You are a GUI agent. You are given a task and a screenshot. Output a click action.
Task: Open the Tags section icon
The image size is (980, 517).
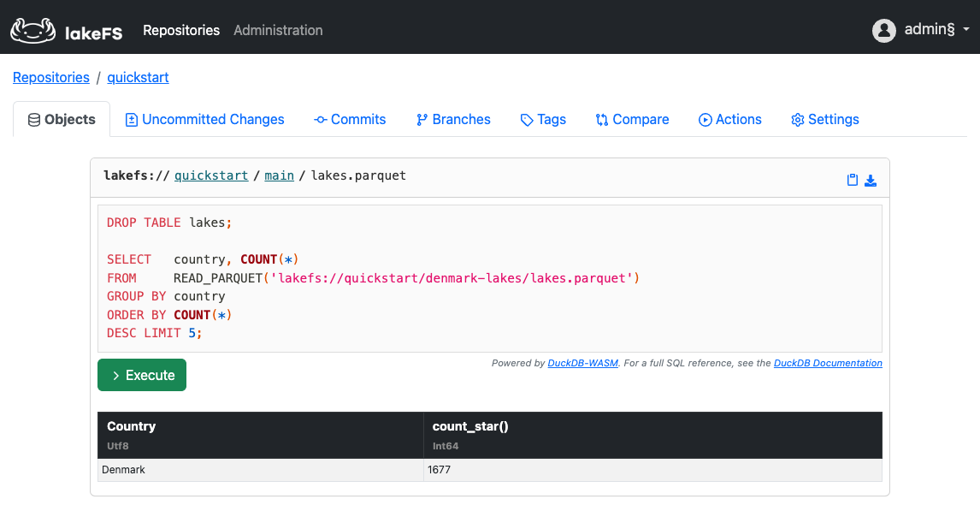[x=525, y=119]
